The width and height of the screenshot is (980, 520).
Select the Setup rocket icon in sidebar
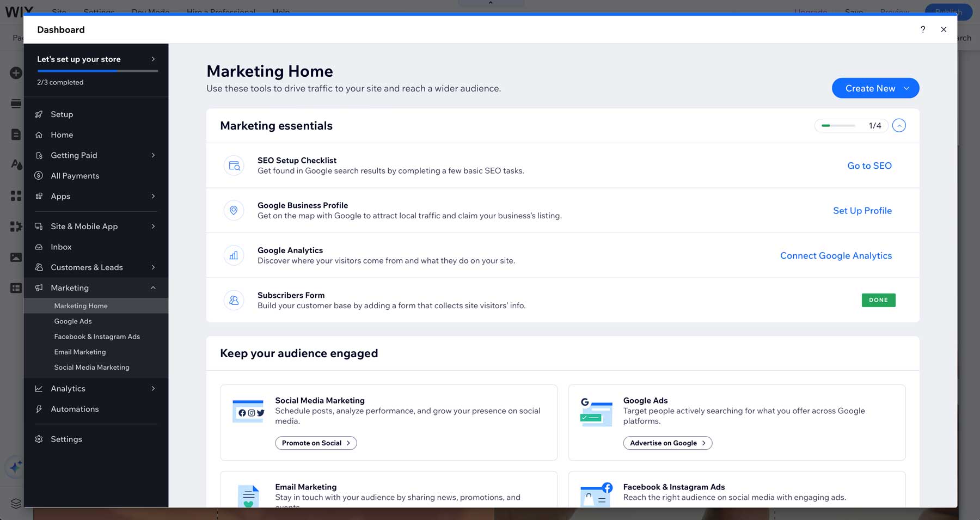39,114
